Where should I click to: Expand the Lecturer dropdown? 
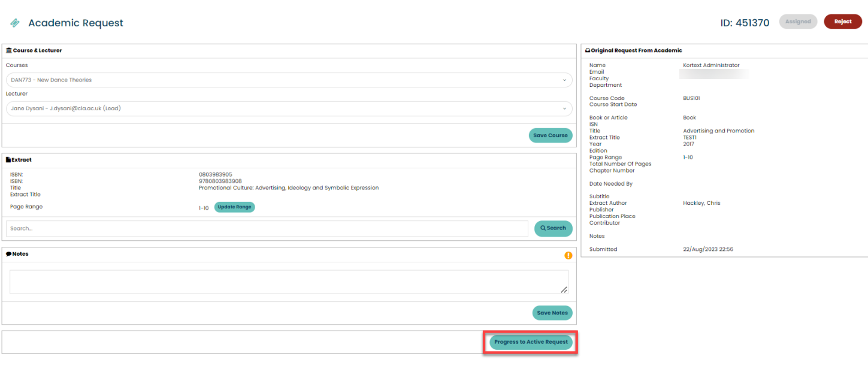point(289,108)
